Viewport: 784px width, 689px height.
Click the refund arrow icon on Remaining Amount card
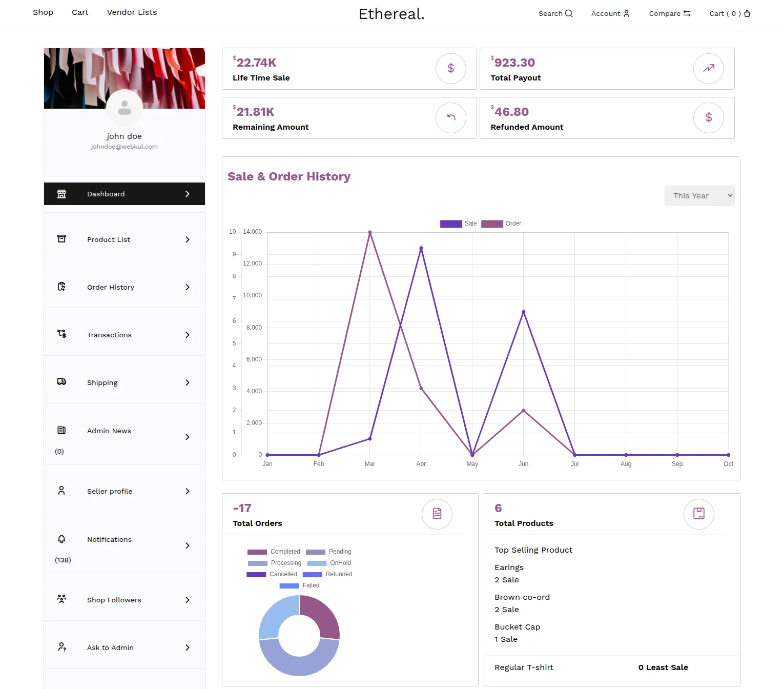[x=450, y=117]
